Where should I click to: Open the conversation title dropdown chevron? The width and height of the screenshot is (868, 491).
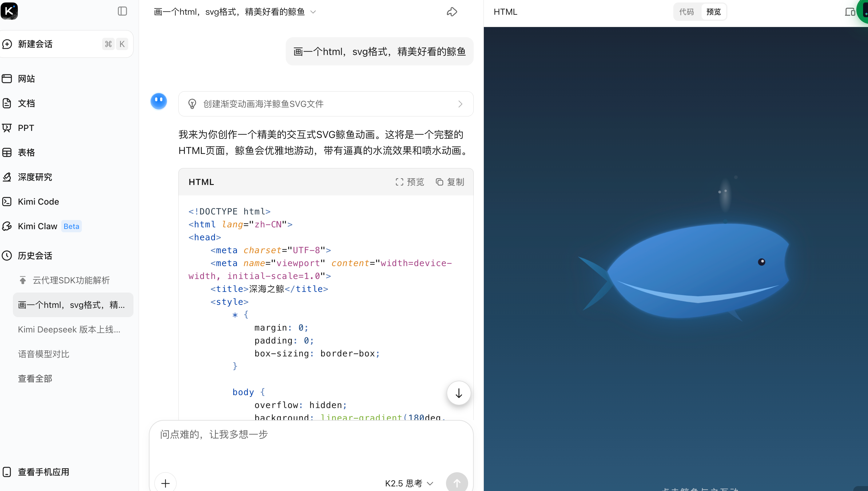pos(313,12)
